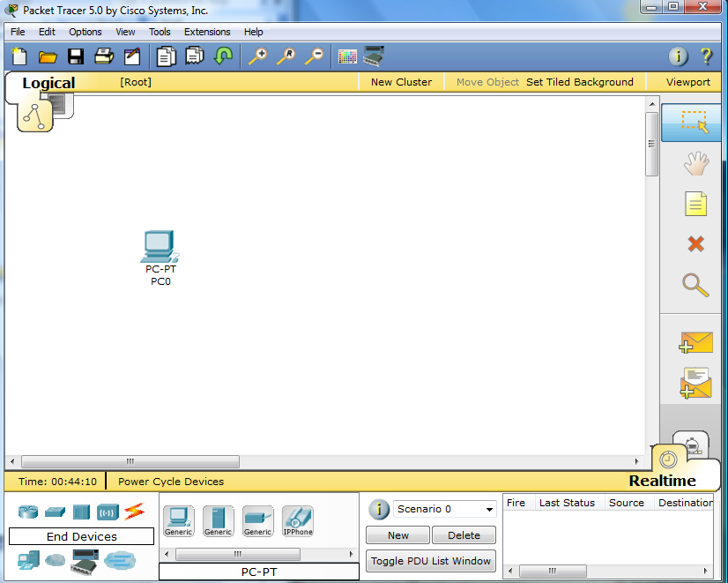Activate the Inspect magnifier tool
The width and height of the screenshot is (728, 583).
tap(695, 285)
